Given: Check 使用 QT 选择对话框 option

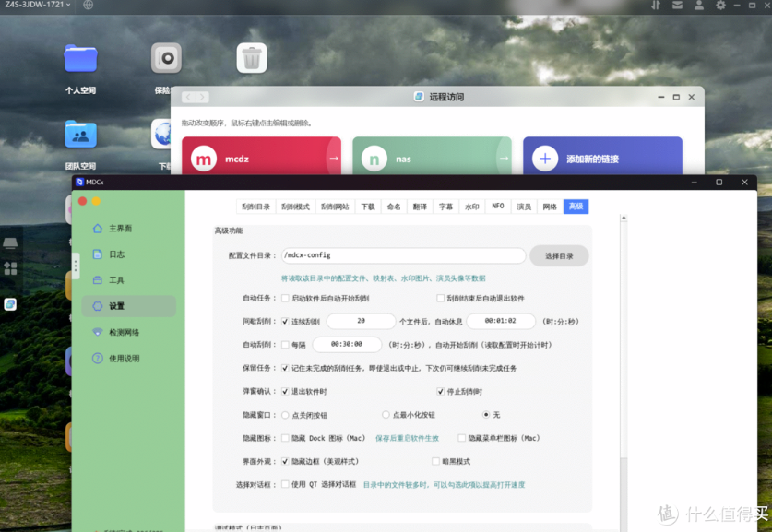Looking at the screenshot, I should [285, 485].
